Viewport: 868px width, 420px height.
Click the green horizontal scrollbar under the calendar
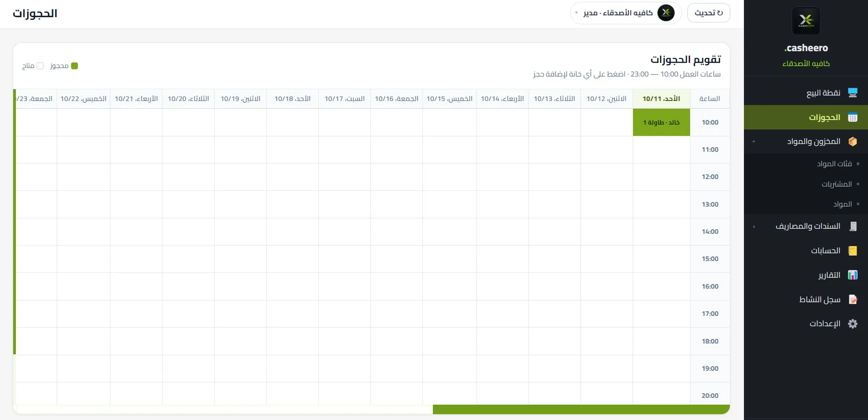click(581, 409)
